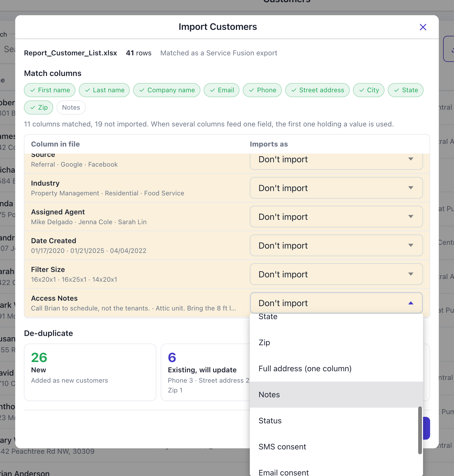Click 'Mike Delgado · Jenna Cole' sample values

[89, 222]
